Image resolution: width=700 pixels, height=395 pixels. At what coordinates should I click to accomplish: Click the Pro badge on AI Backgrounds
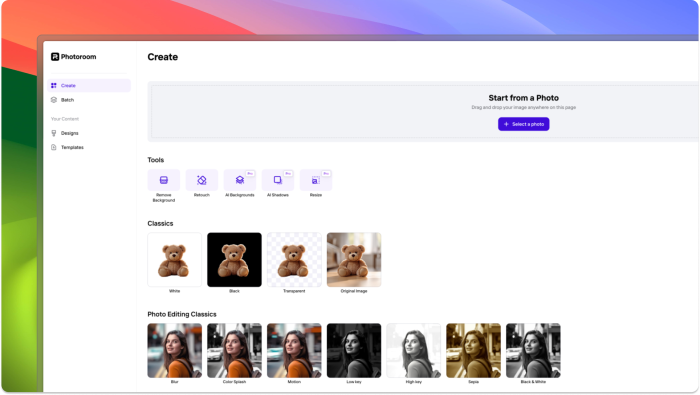pyautogui.click(x=250, y=174)
